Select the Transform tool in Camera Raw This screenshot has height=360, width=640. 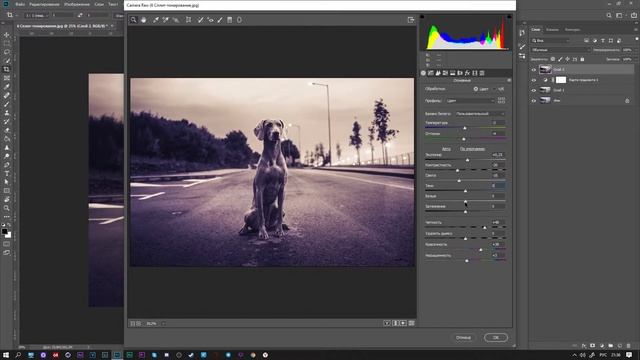188,20
